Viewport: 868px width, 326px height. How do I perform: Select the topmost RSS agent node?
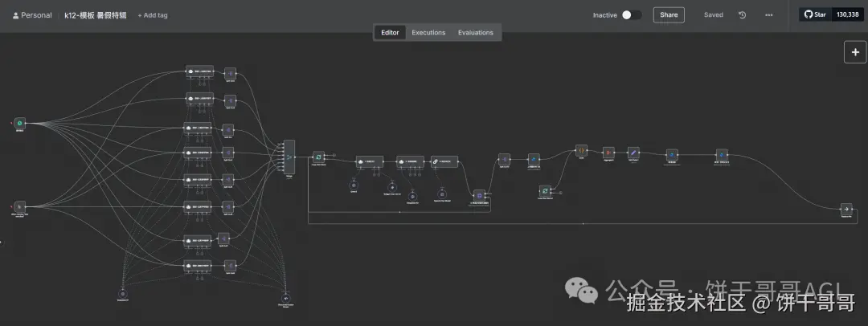[199, 72]
